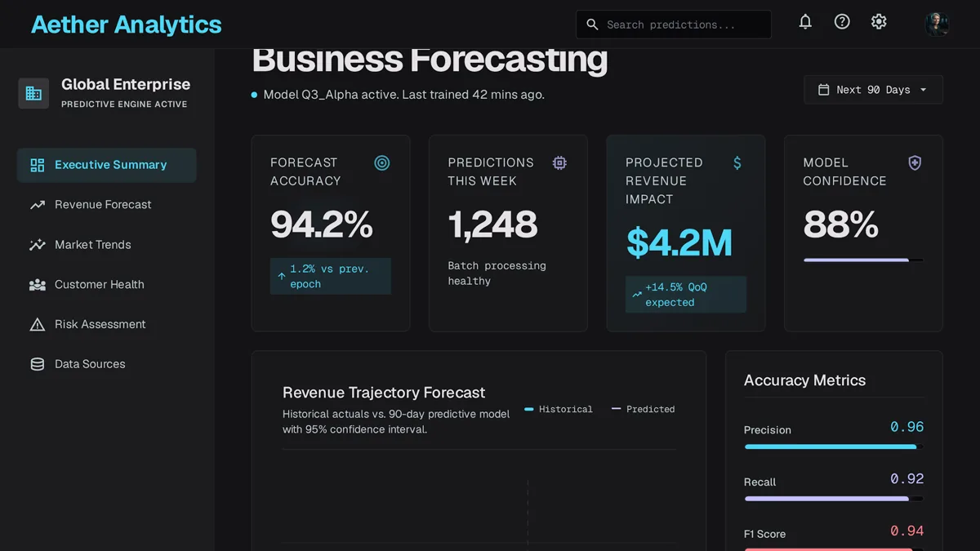This screenshot has width=980, height=551.
Task: Toggle the Predicted series legend
Action: [644, 409]
